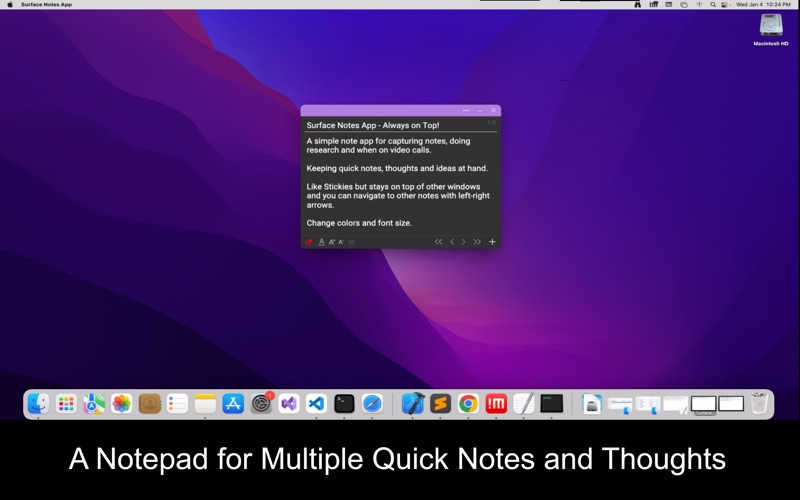Click the date and time 'Wed Jan 4 10:24 PM'
The image size is (800, 500).
[x=763, y=4]
